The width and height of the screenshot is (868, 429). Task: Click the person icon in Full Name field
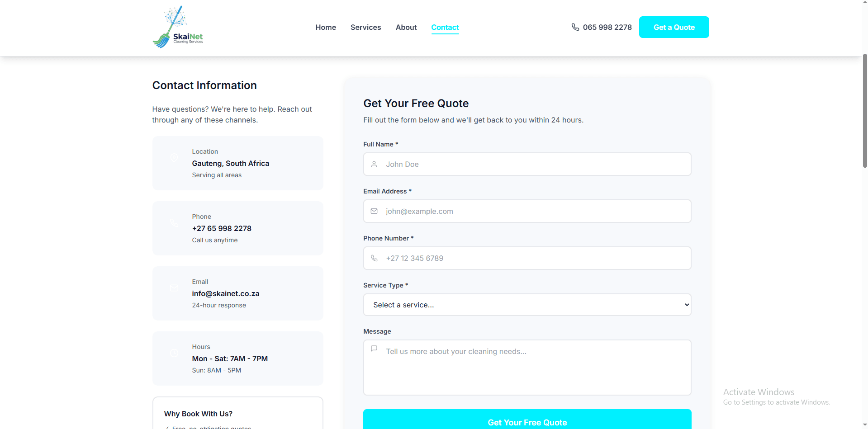[374, 164]
